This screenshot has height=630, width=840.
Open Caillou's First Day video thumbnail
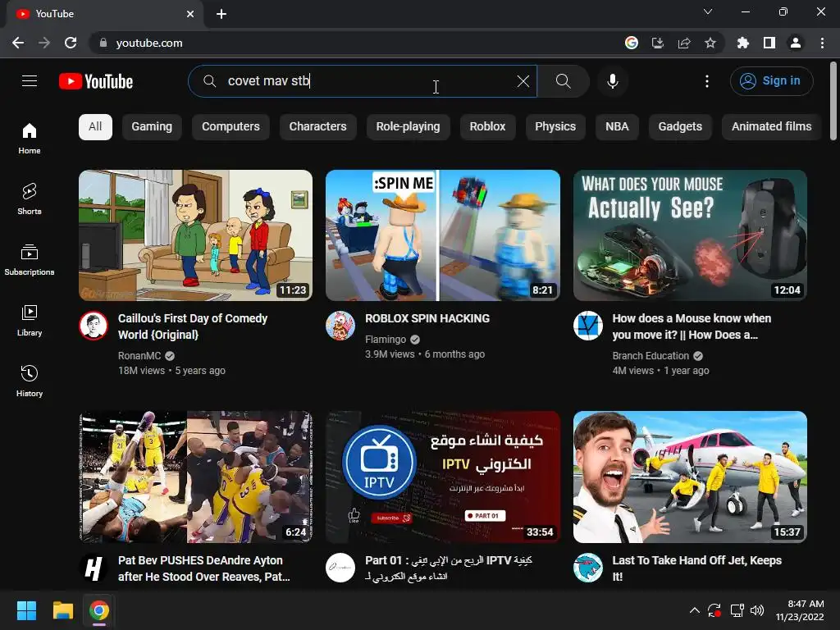195,235
